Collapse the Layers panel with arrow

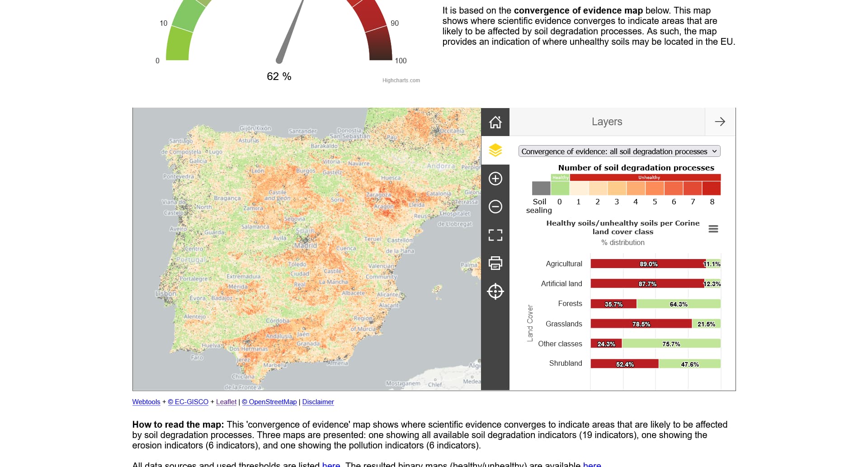[x=720, y=122]
